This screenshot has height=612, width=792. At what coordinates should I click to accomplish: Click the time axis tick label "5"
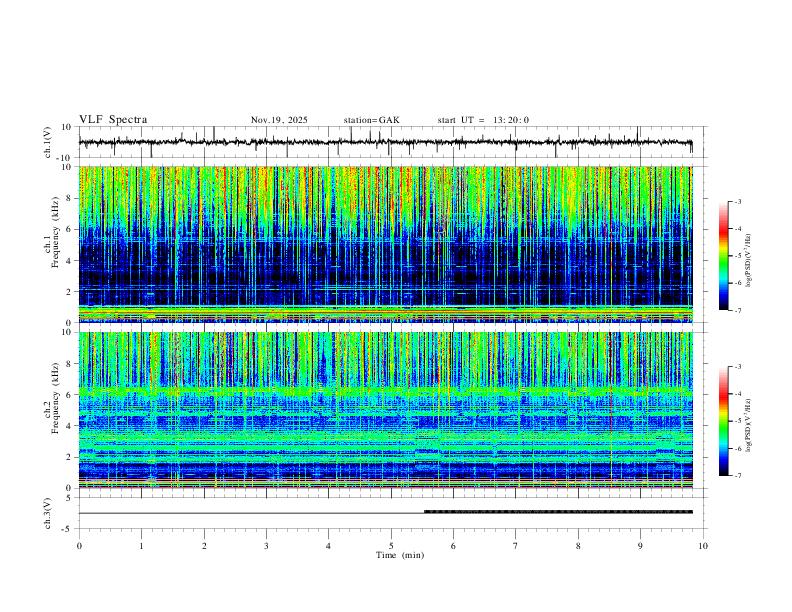(x=391, y=546)
